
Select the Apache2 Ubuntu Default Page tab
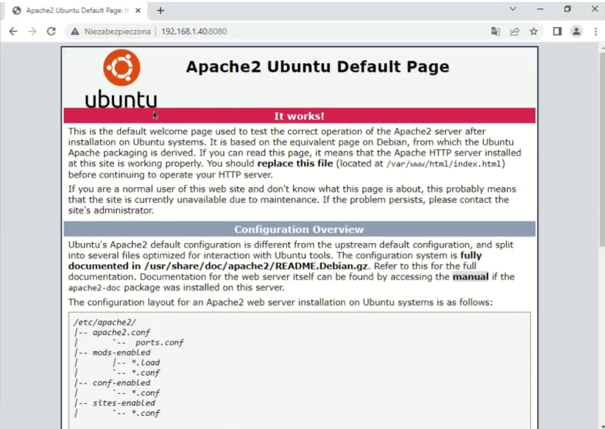coord(75,10)
